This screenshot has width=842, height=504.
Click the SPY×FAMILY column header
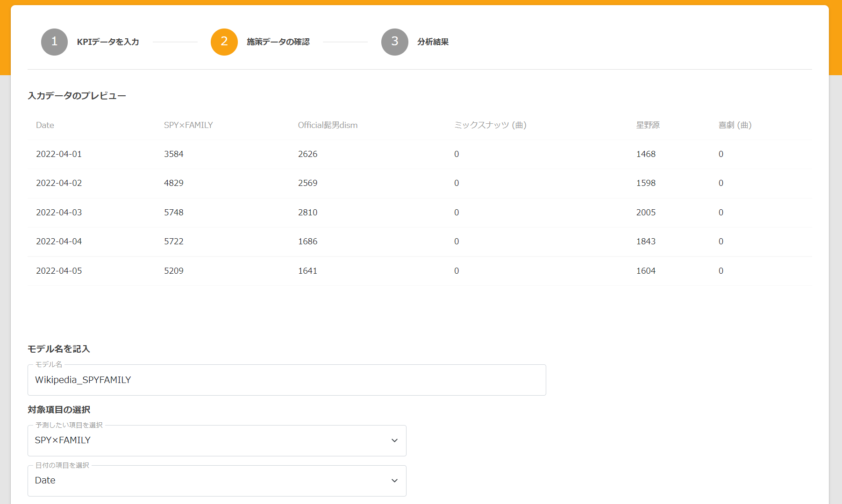pos(188,125)
